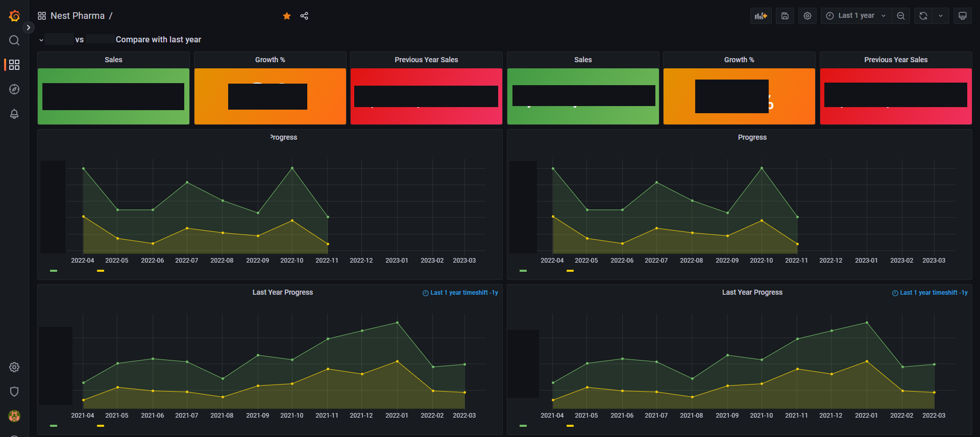
Task: Click the Nest Pharma breadcrumb link
Action: (77, 16)
